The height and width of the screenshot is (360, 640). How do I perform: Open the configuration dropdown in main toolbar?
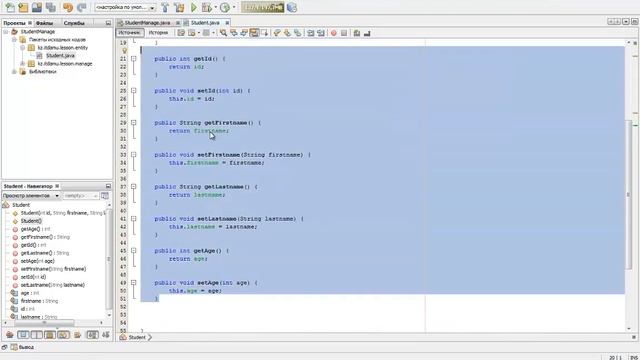(152, 8)
